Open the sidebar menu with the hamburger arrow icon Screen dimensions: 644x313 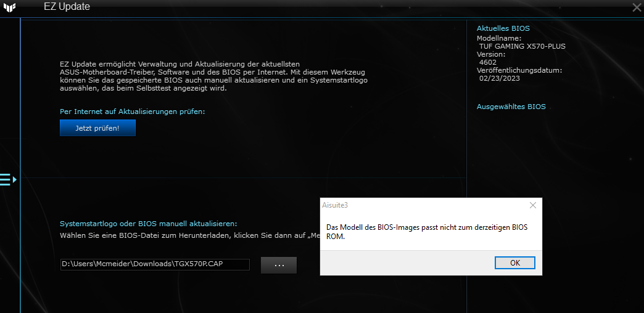click(x=8, y=180)
